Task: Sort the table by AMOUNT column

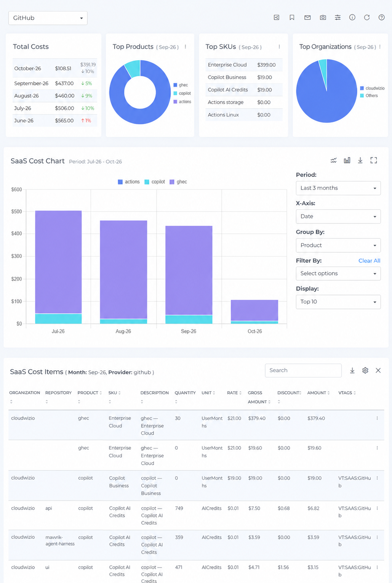Action: [318, 393]
